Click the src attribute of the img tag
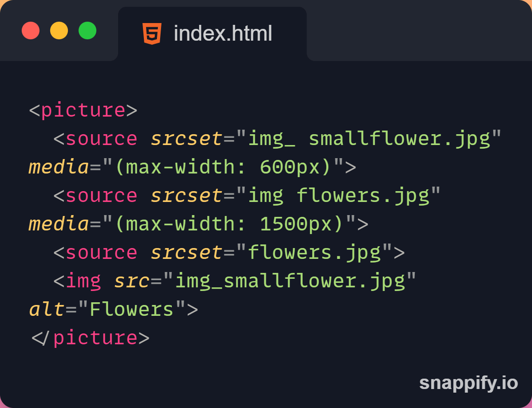This screenshot has width=532, height=408. tap(132, 281)
